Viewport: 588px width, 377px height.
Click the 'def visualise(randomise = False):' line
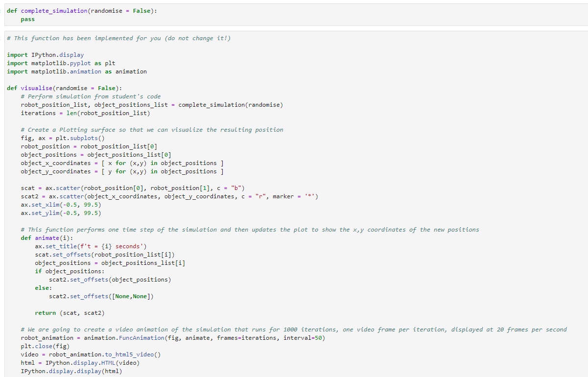(x=64, y=88)
